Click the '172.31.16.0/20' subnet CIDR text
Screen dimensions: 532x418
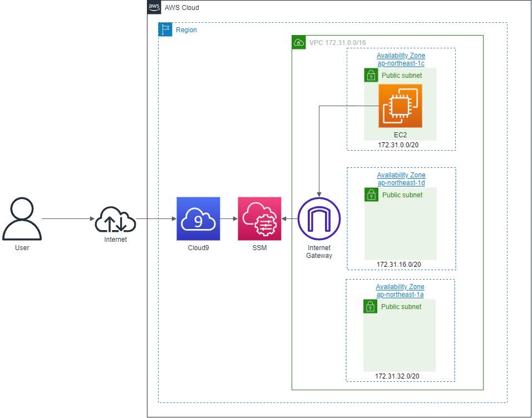click(x=399, y=265)
